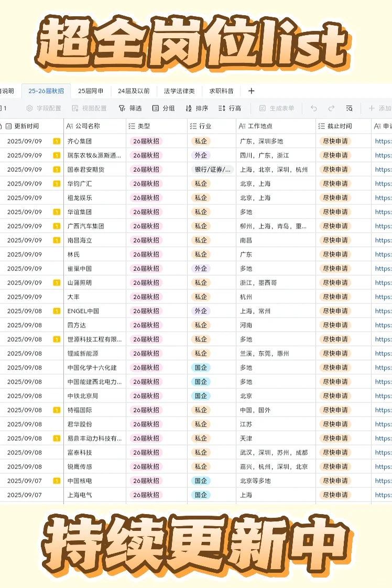Add a new sheet with plus icon
Viewport: 392px width, 588px height.
tap(252, 91)
